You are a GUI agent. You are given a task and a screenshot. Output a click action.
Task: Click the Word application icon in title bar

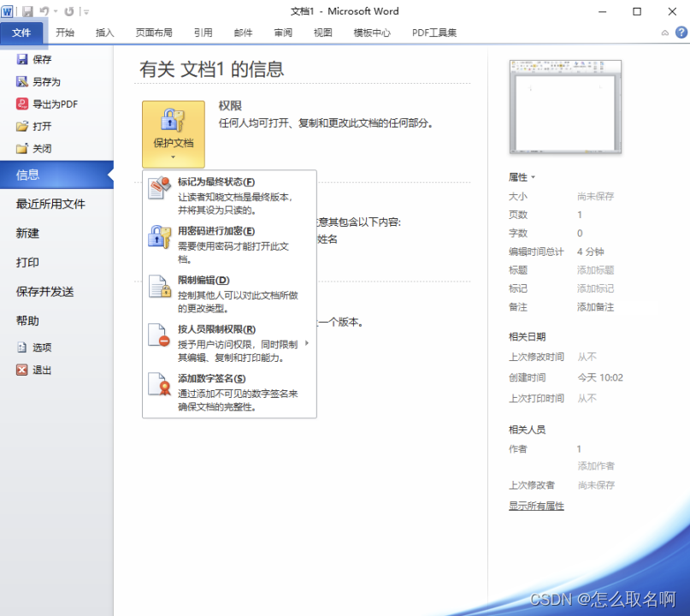(7, 11)
